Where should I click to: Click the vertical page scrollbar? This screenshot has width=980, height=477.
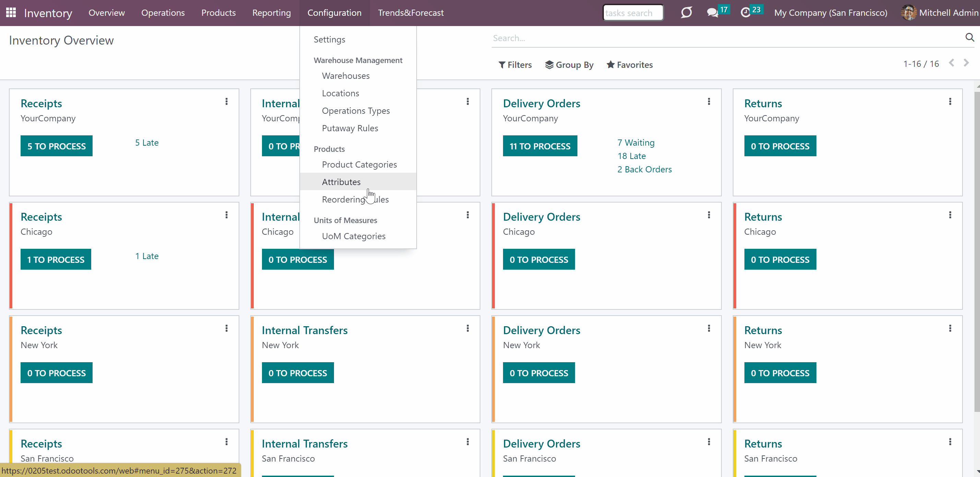click(x=977, y=251)
